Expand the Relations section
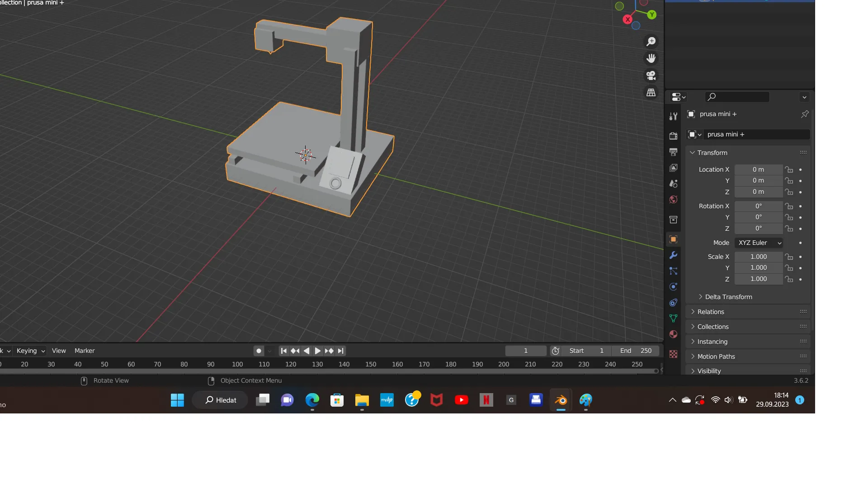The width and height of the screenshot is (868, 488). pos(711,311)
